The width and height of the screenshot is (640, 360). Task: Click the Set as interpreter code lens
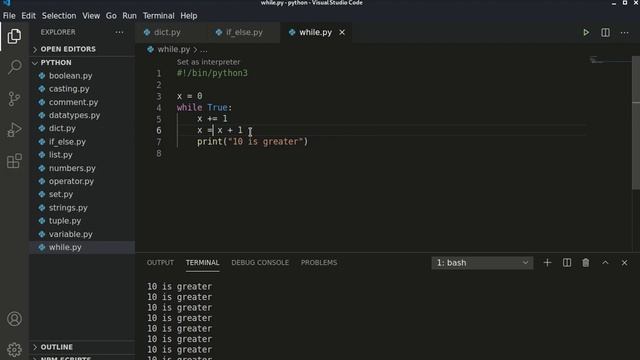point(208,62)
